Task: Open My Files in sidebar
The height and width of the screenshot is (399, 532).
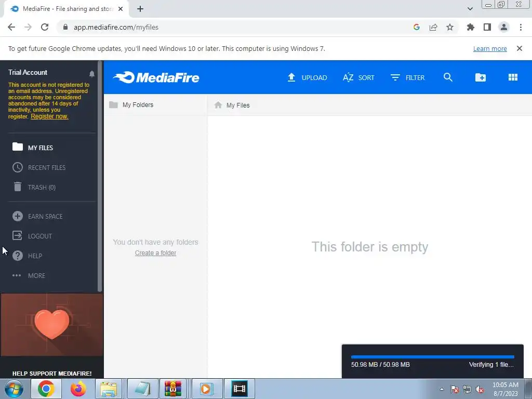Action: tap(33, 148)
